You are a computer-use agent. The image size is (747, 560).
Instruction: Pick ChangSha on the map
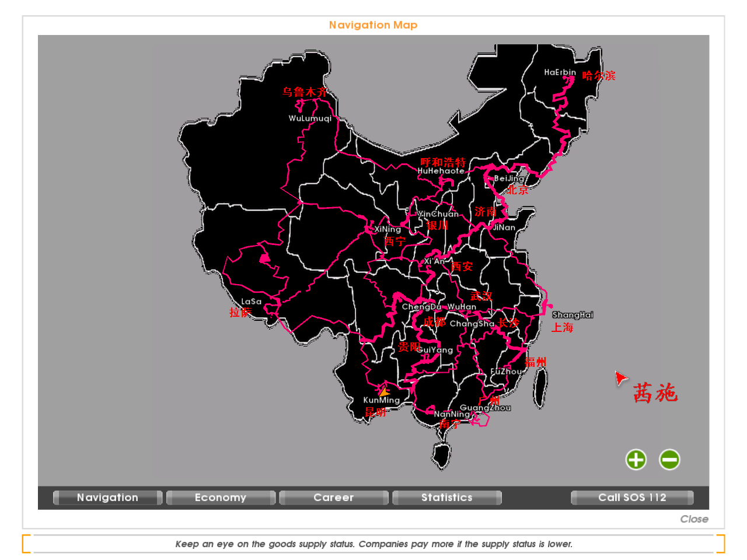[x=472, y=324]
